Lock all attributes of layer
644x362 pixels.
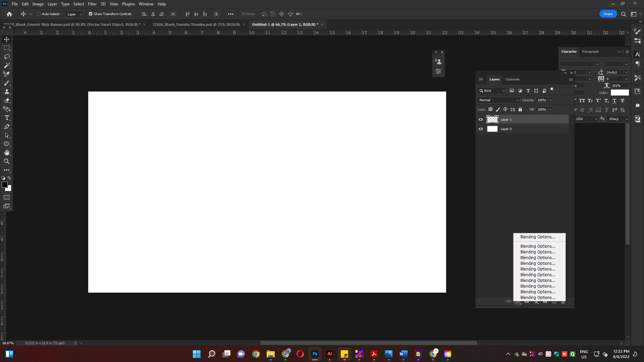click(x=520, y=110)
